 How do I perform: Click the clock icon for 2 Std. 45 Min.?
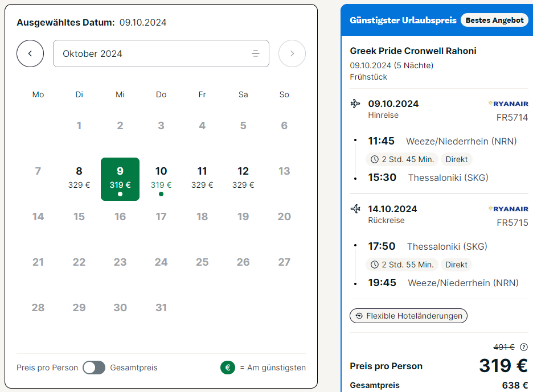tap(375, 159)
